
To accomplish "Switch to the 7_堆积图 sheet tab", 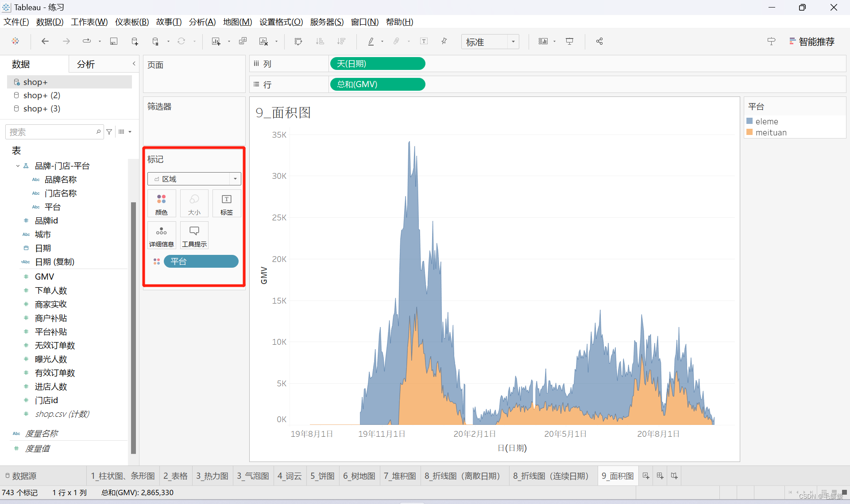I will [400, 476].
